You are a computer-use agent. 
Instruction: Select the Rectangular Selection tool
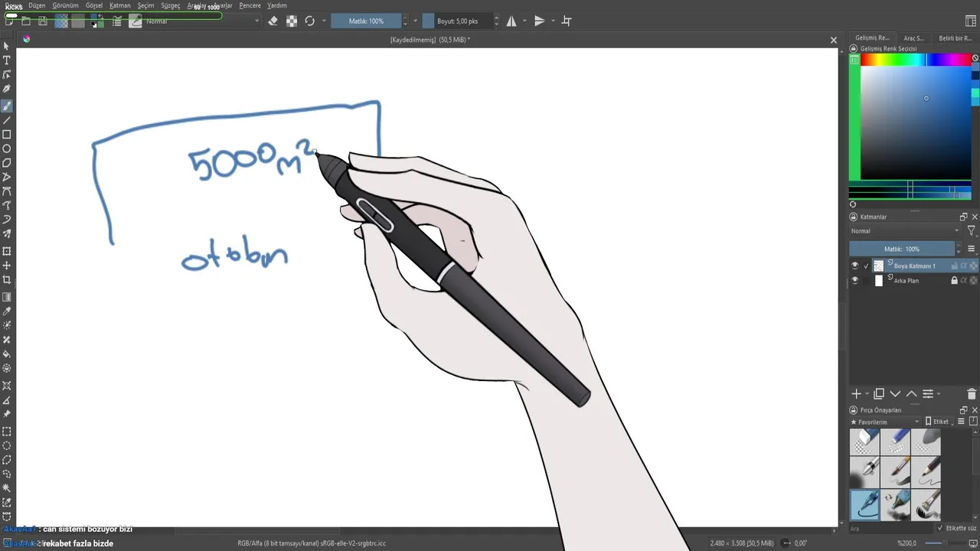pos(7,431)
